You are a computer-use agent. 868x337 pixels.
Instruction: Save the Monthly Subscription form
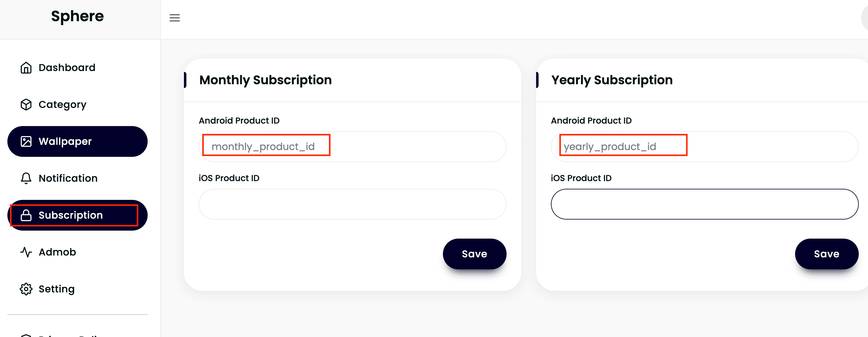(474, 254)
